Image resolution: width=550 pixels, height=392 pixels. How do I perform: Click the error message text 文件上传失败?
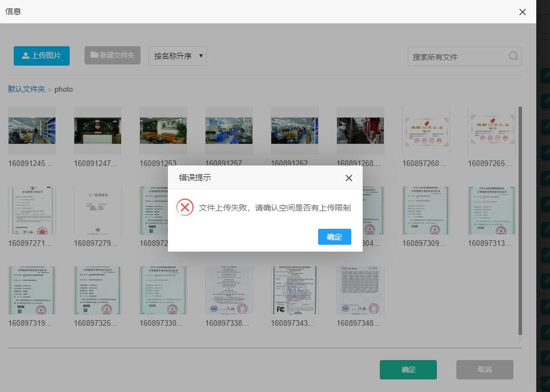coord(275,208)
